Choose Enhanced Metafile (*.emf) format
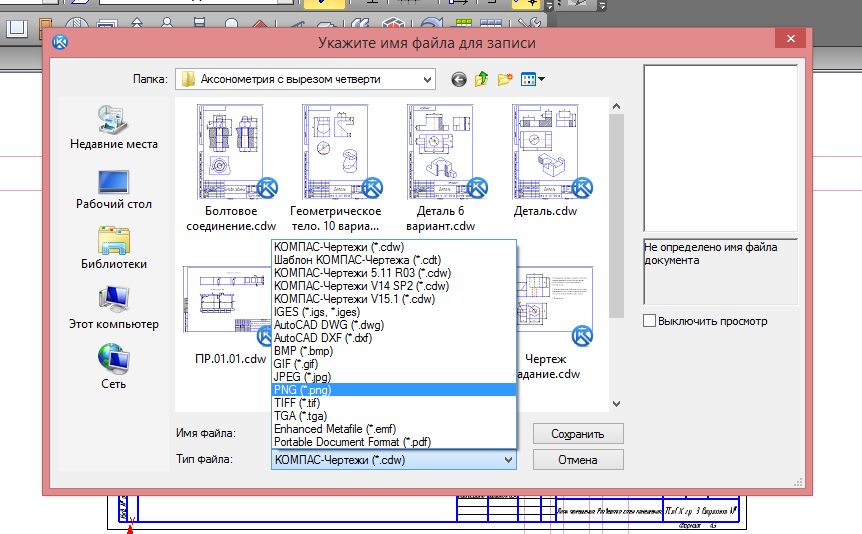This screenshot has height=534, width=862. tap(394, 429)
